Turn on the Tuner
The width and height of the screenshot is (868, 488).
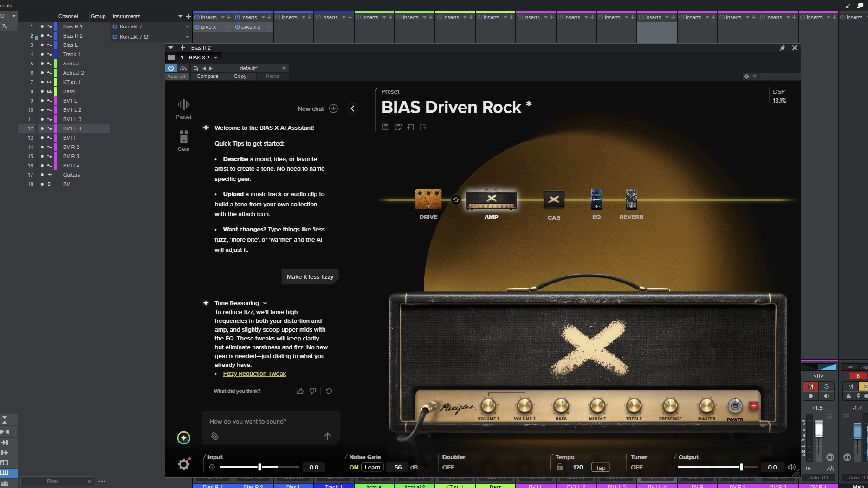pyautogui.click(x=637, y=467)
